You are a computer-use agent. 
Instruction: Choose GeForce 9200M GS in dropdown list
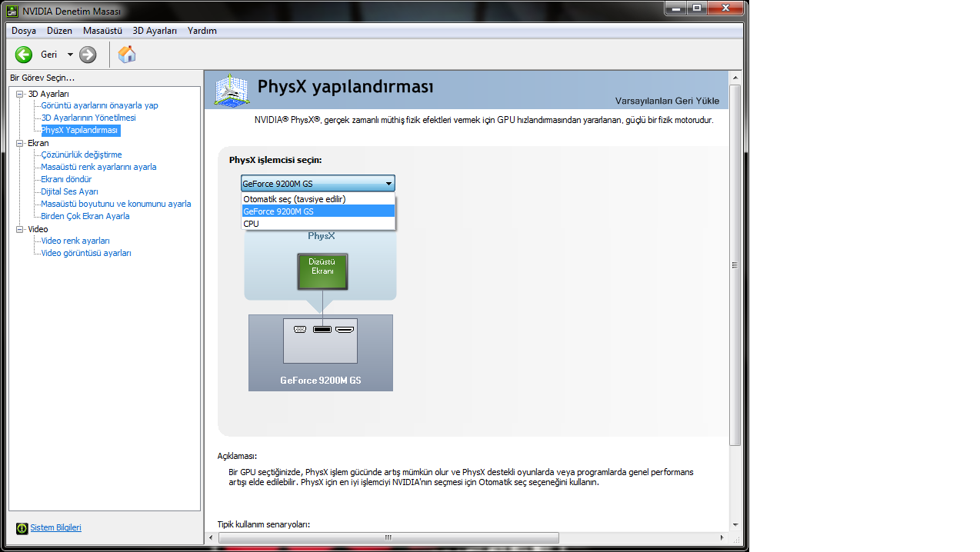(x=318, y=211)
